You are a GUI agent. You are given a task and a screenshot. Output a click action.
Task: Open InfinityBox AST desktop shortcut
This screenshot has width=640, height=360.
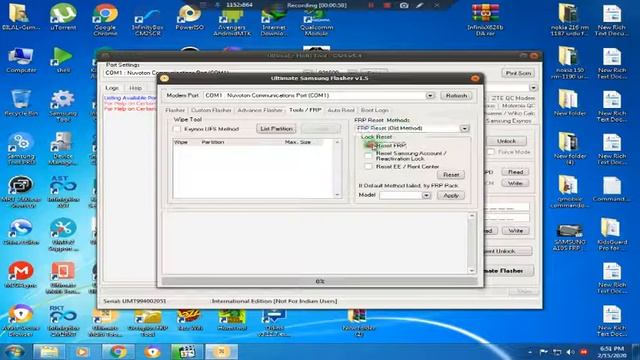click(63, 191)
